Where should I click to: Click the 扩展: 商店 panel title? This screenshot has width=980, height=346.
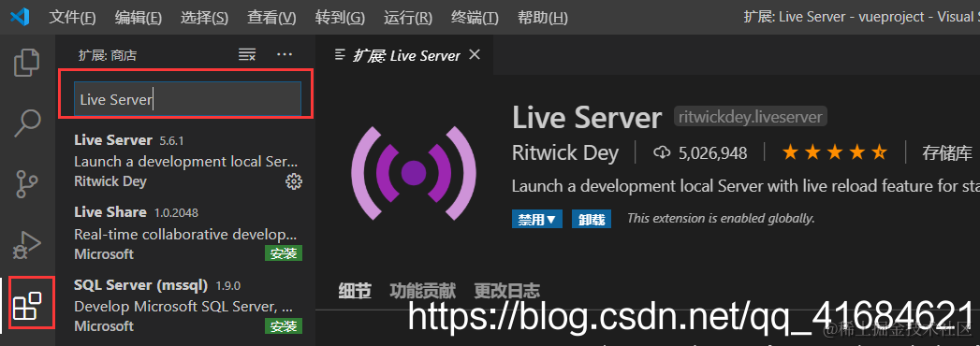coord(108,55)
